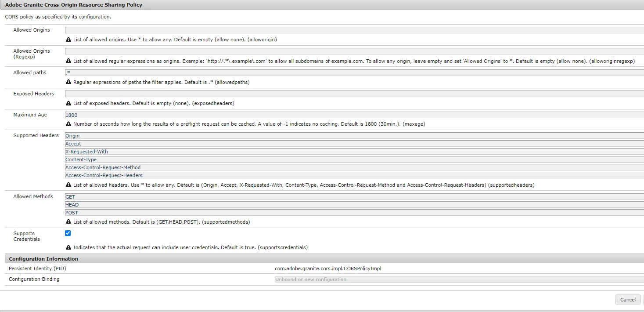Click the Configuration Binding field
The image size is (644, 312).
(x=459, y=279)
